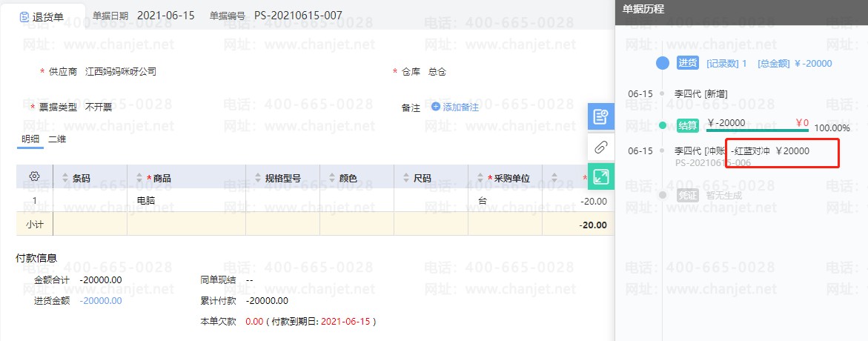Click the red 本单欠款 0.00 value
Viewport: 868px width, 341px height.
(x=254, y=321)
